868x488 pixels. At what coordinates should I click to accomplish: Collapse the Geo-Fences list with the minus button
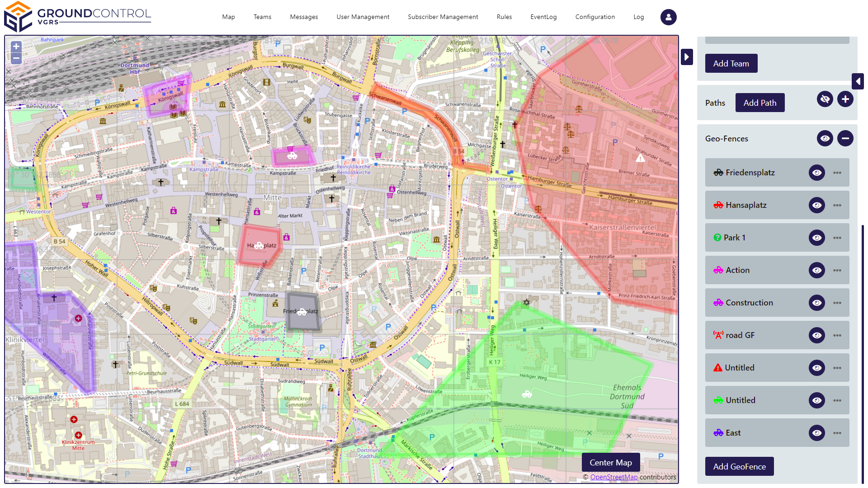(845, 138)
